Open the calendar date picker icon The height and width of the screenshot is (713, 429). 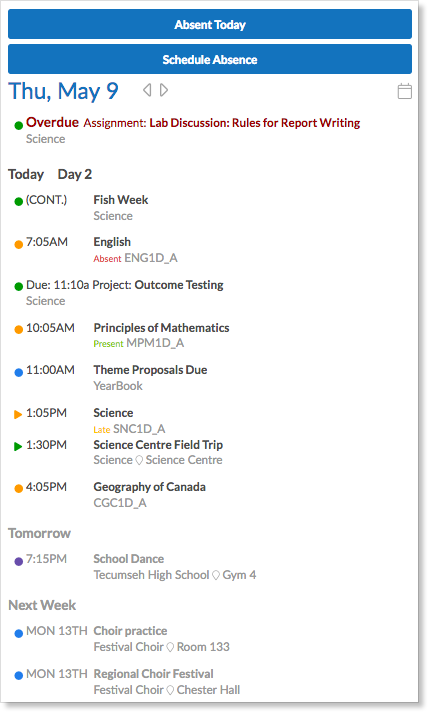pos(404,91)
